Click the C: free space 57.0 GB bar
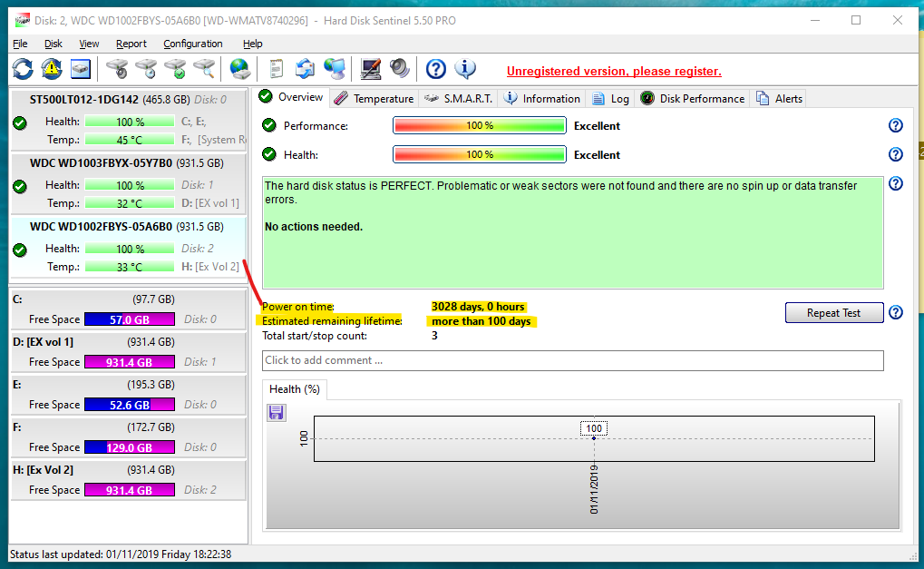 130,319
